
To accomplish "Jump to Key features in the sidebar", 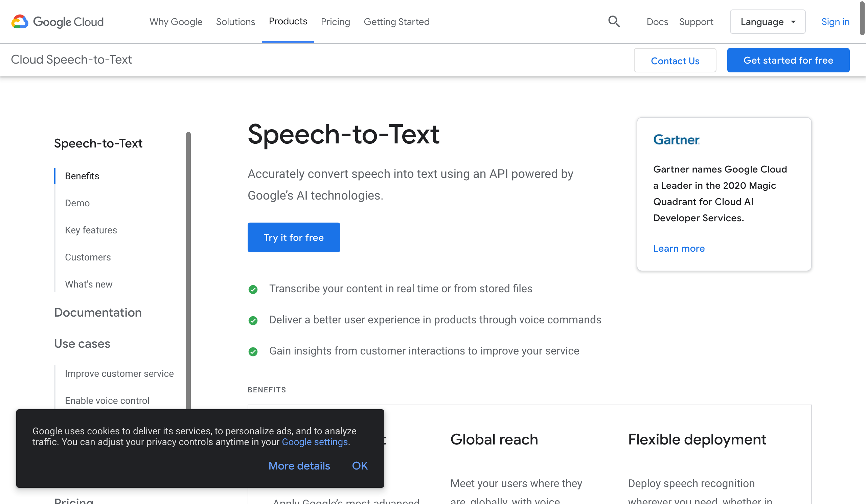I will click(91, 230).
